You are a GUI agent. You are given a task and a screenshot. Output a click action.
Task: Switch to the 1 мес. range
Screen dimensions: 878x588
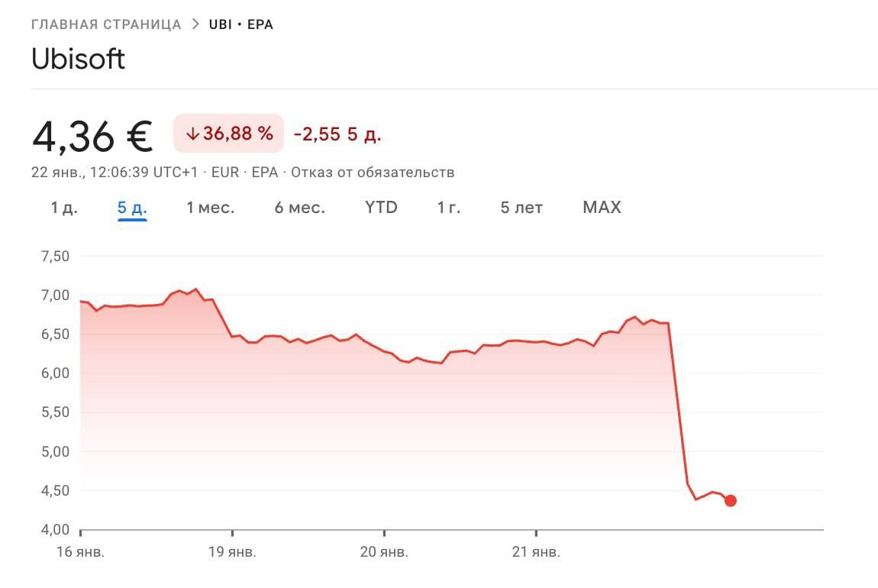(x=211, y=208)
